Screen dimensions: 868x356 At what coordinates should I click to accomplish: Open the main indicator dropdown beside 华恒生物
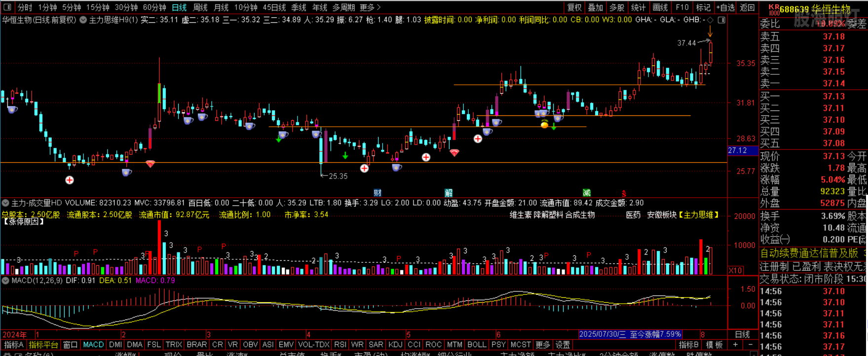(x=83, y=20)
